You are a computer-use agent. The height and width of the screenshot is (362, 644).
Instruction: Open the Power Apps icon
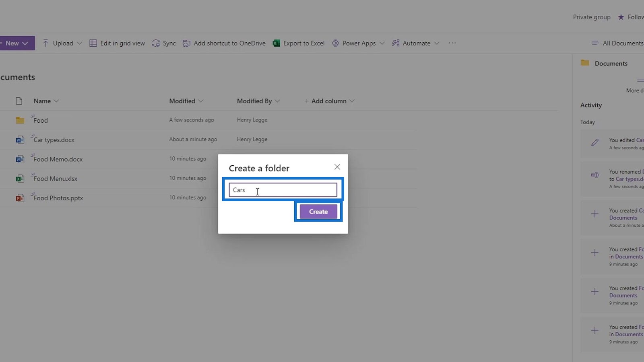(335, 43)
